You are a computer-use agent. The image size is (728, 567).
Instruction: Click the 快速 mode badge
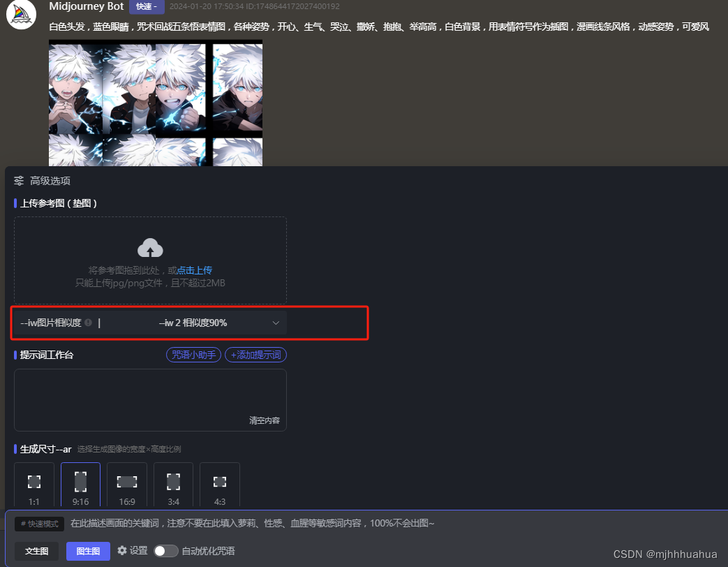(x=147, y=6)
